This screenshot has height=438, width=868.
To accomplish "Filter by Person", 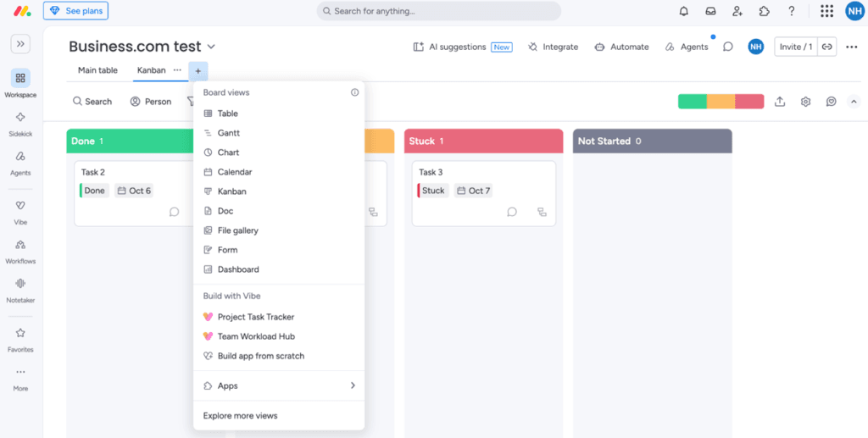I will [x=151, y=102].
